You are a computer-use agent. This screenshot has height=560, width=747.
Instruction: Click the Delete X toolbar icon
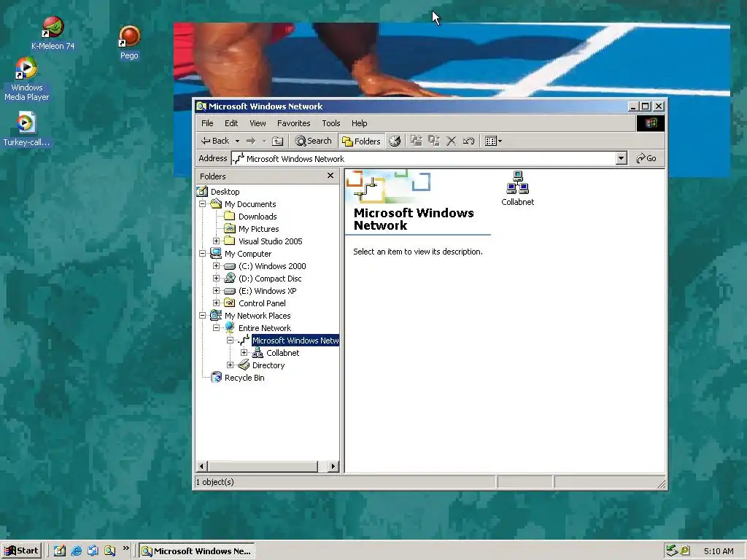[451, 141]
